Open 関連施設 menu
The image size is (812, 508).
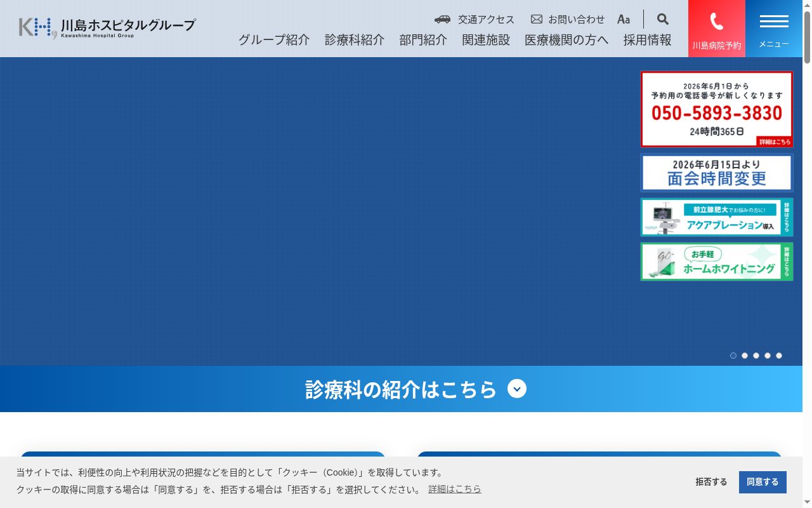click(486, 39)
